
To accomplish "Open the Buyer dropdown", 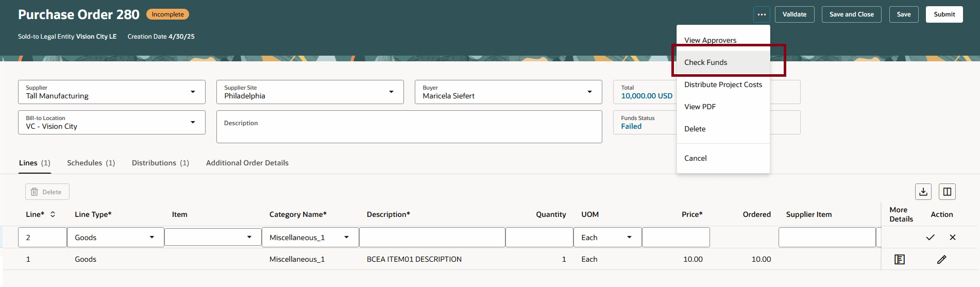I will tap(589, 92).
